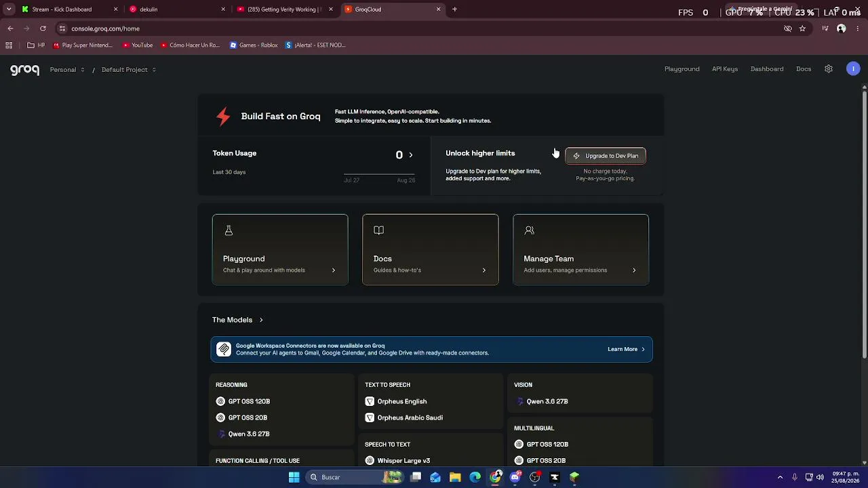Viewport: 868px width, 488px height.
Task: View site information icon in address bar
Action: coord(62,28)
